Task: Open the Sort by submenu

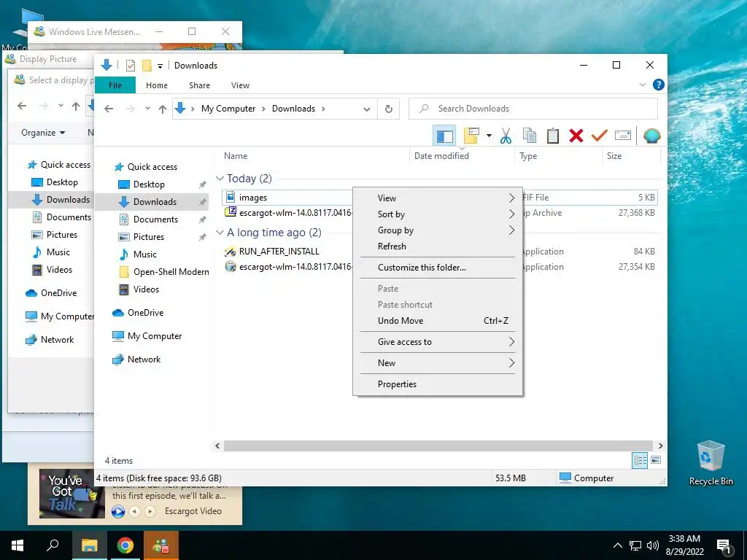Action: [x=438, y=214]
